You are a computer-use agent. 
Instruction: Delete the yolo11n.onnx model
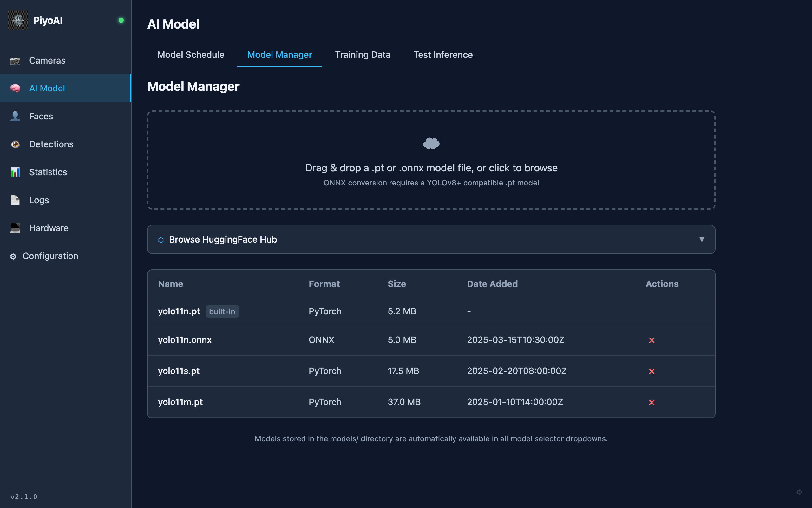pos(652,340)
